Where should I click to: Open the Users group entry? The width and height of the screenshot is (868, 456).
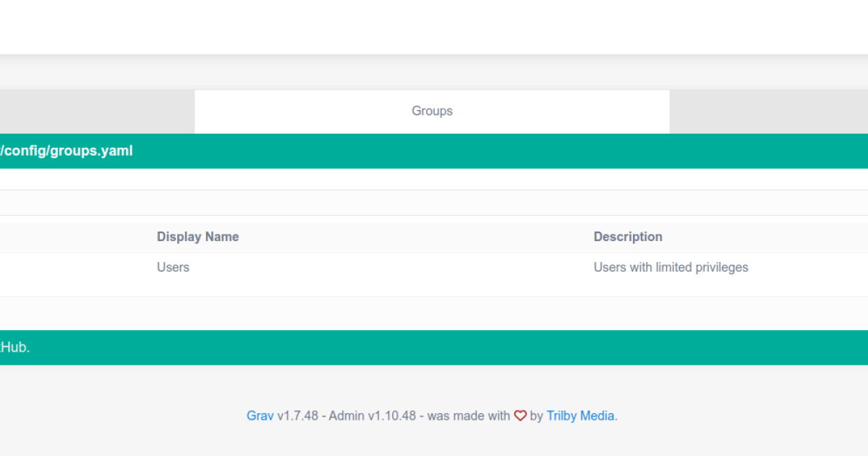pyautogui.click(x=173, y=267)
